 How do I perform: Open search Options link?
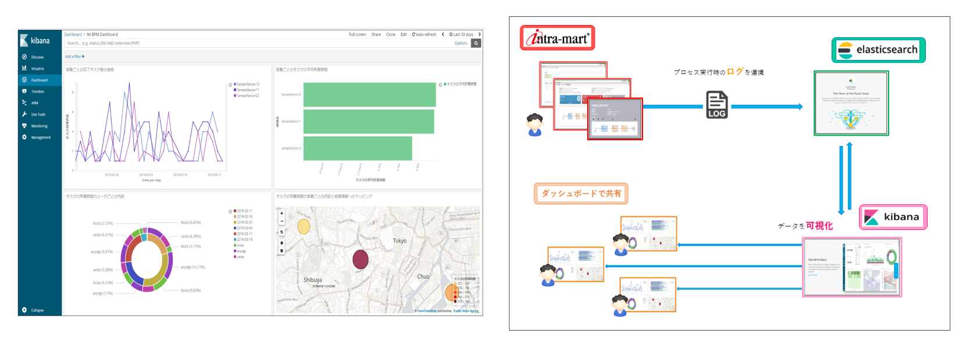461,43
